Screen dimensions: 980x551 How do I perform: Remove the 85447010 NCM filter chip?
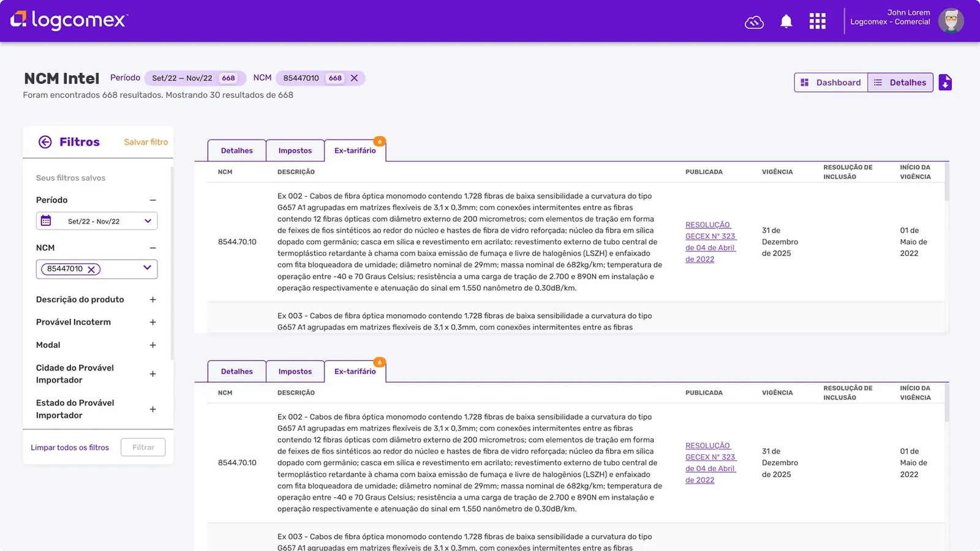[x=91, y=269]
